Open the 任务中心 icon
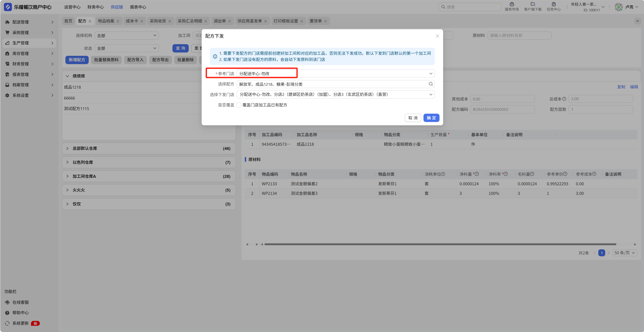Screen dimensions: 644x332 pos(554,4)
